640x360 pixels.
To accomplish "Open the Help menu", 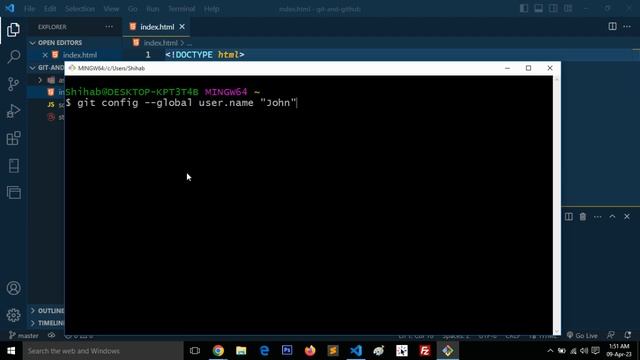I will pyautogui.click(x=211, y=9).
